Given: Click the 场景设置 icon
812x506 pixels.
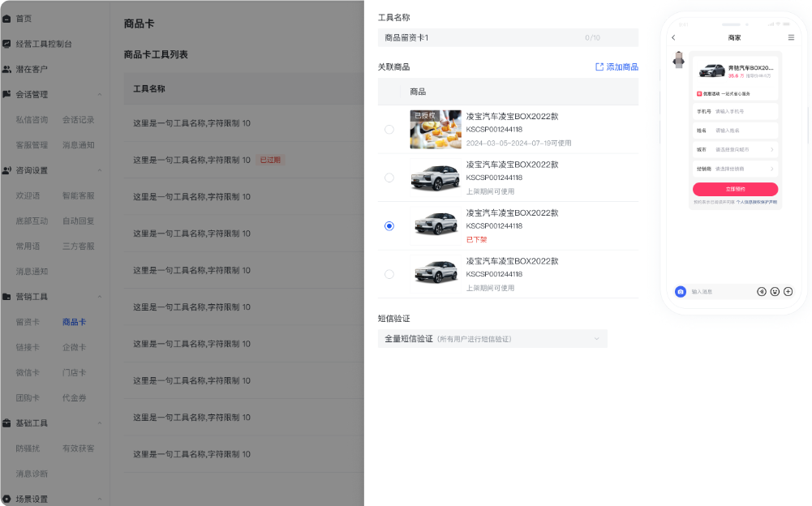Looking at the screenshot, I should pyautogui.click(x=6, y=500).
